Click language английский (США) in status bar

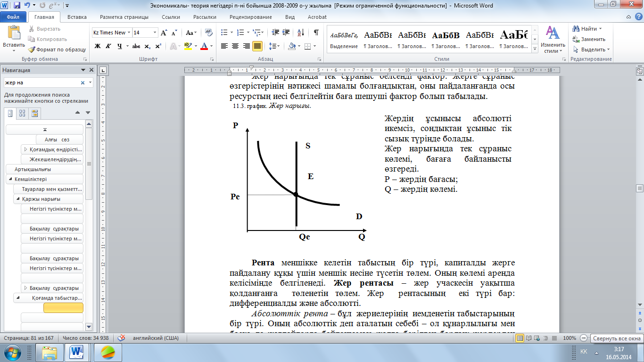[156, 338]
